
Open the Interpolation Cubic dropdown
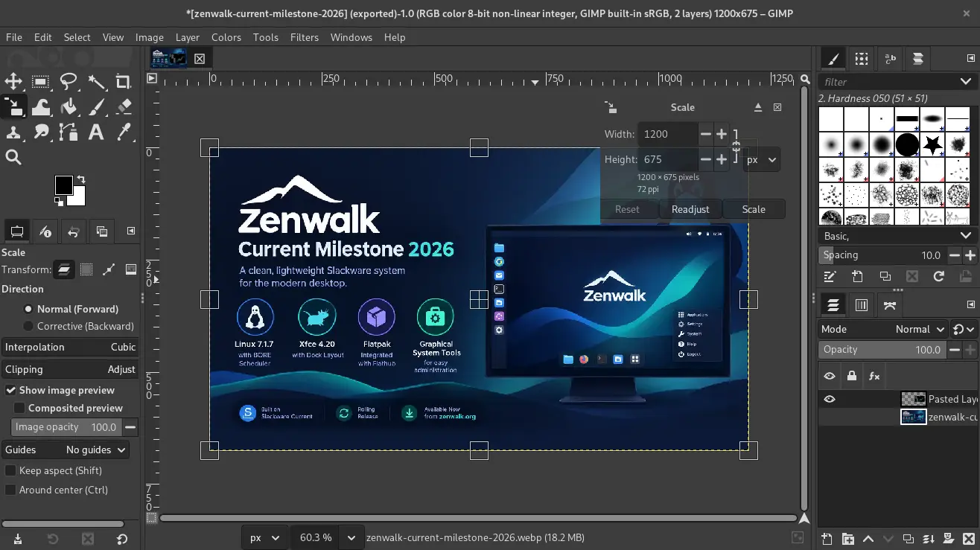point(71,347)
